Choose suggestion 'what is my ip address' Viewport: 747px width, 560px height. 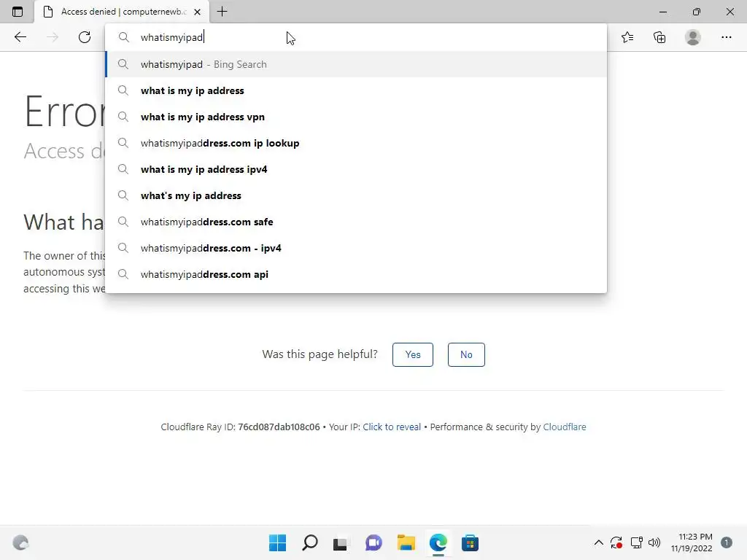356,90
